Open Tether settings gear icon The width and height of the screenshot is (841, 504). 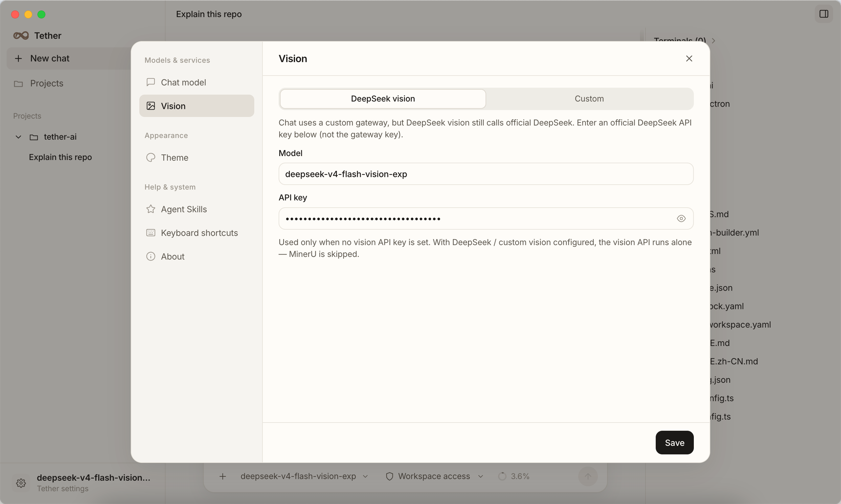[21, 483]
